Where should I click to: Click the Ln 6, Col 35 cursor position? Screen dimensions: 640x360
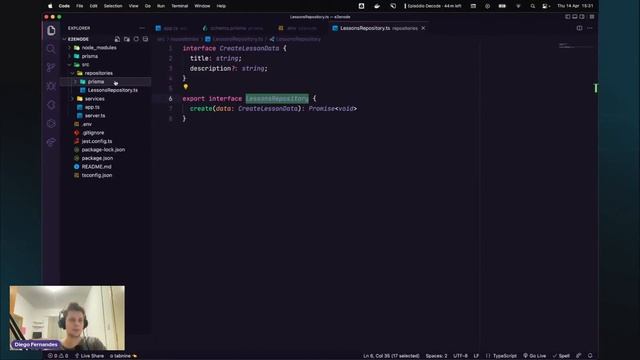pyautogui.click(x=391, y=356)
